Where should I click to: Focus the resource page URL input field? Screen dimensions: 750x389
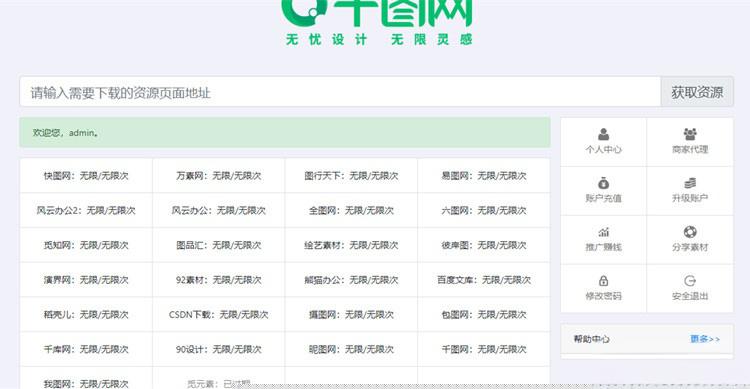(x=340, y=92)
